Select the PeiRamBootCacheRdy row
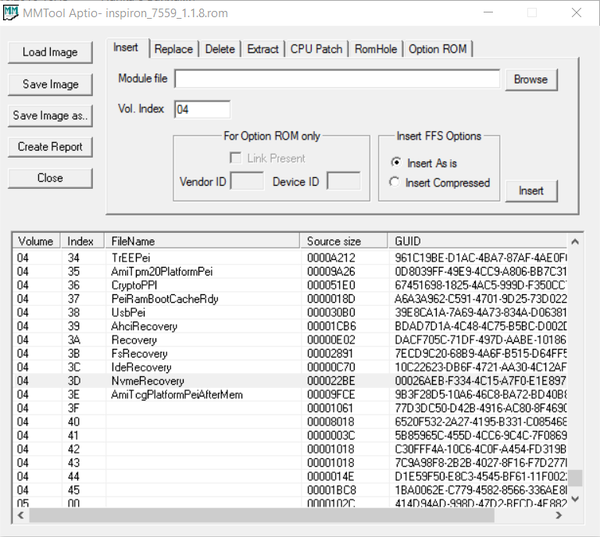Image resolution: width=600 pixels, height=537 pixels. (x=290, y=299)
